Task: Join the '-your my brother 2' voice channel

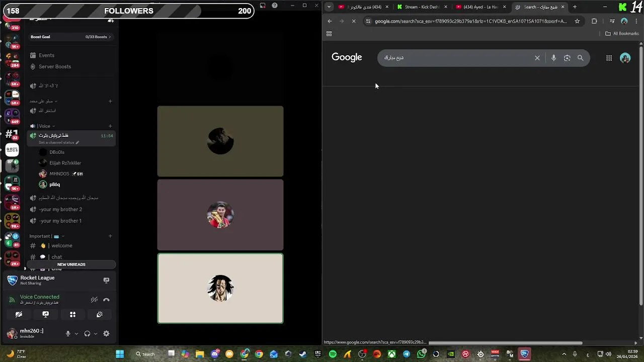Action: click(60, 209)
